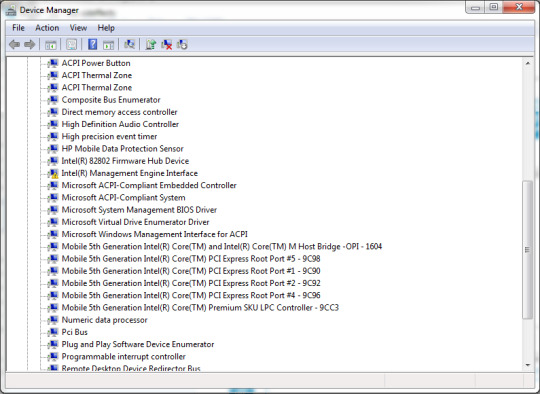The width and height of the screenshot is (540, 394).
Task: Click the warning icon beside Intel(R) Management Engine Interface
Action: point(53,173)
